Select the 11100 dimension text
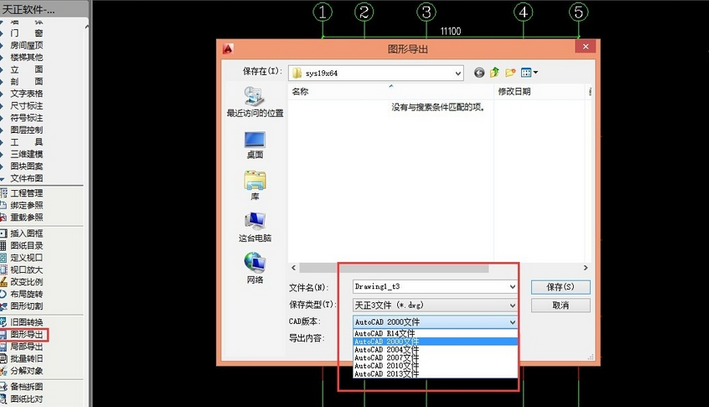The height and width of the screenshot is (407, 709). (451, 31)
